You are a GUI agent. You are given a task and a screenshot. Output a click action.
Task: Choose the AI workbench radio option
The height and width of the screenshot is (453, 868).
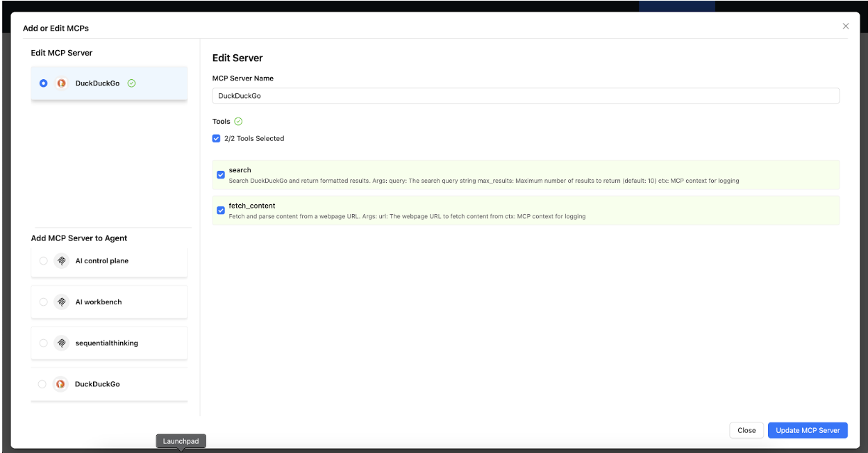(44, 302)
